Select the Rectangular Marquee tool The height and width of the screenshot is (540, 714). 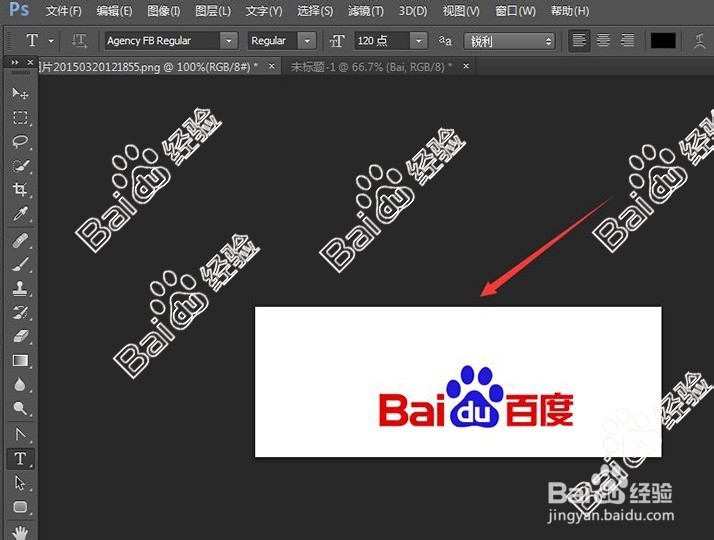20,117
